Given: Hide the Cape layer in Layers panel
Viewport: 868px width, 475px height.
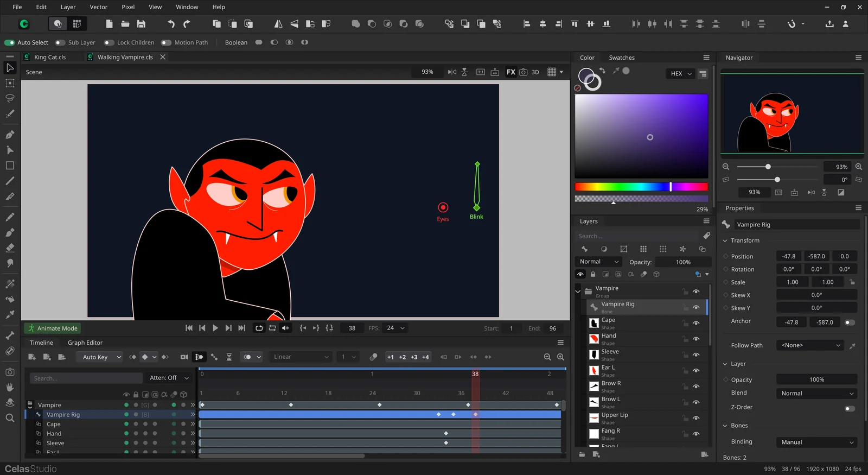Looking at the screenshot, I should click(696, 323).
